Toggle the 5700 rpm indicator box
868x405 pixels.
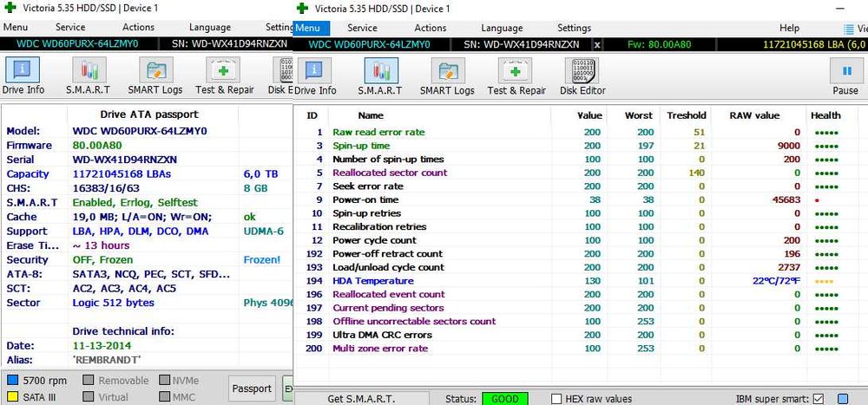coord(13,380)
